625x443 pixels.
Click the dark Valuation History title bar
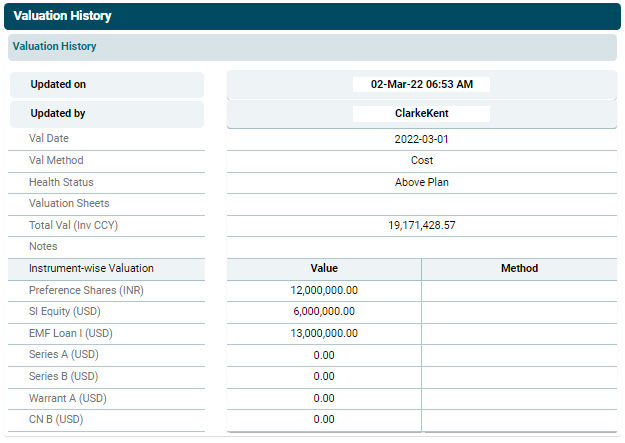coord(312,16)
